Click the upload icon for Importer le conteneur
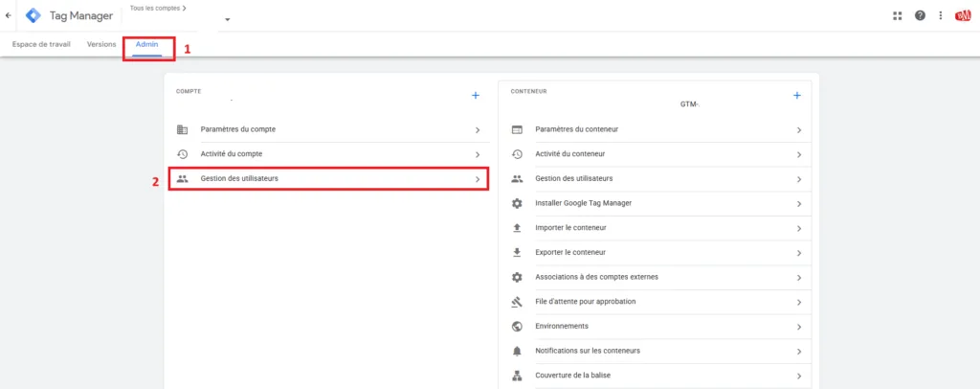The width and height of the screenshot is (980, 389). pyautogui.click(x=516, y=228)
